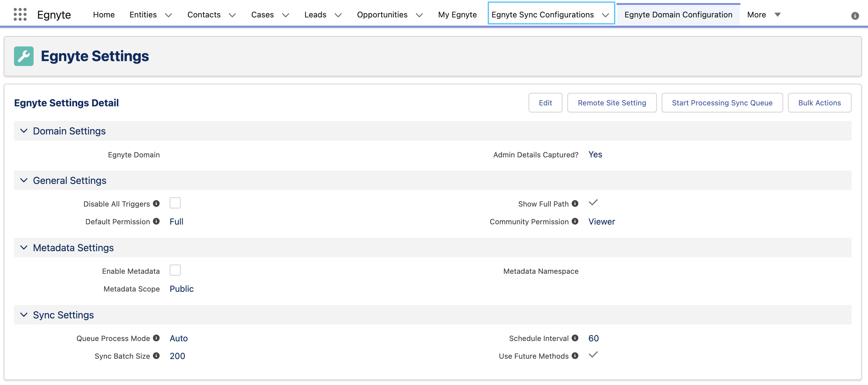Open the Cases tab dropdown chevron
The height and width of the screenshot is (385, 868).
(x=286, y=15)
